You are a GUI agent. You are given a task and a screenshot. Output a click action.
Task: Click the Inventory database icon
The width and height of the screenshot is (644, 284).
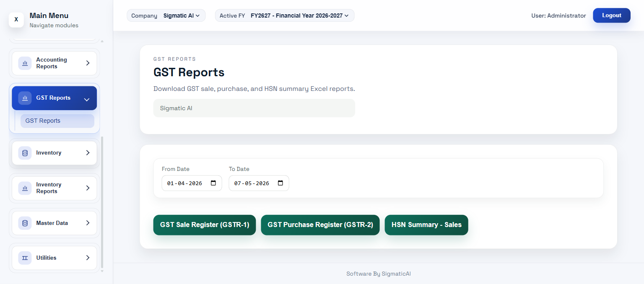coord(25,153)
